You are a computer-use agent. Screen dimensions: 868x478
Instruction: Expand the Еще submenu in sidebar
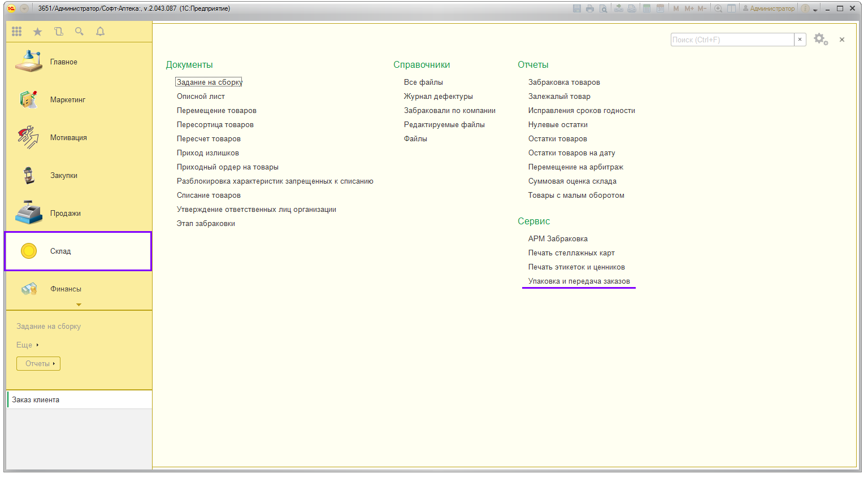click(x=28, y=345)
